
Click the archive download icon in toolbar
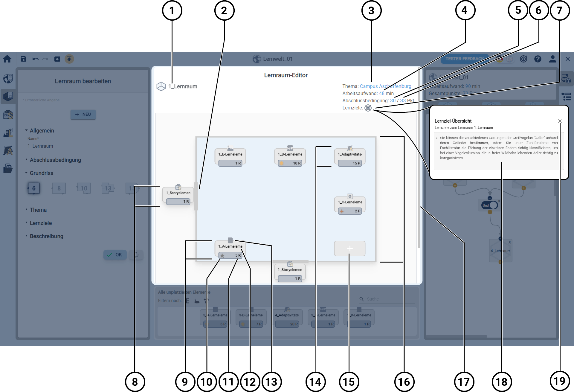pos(57,59)
